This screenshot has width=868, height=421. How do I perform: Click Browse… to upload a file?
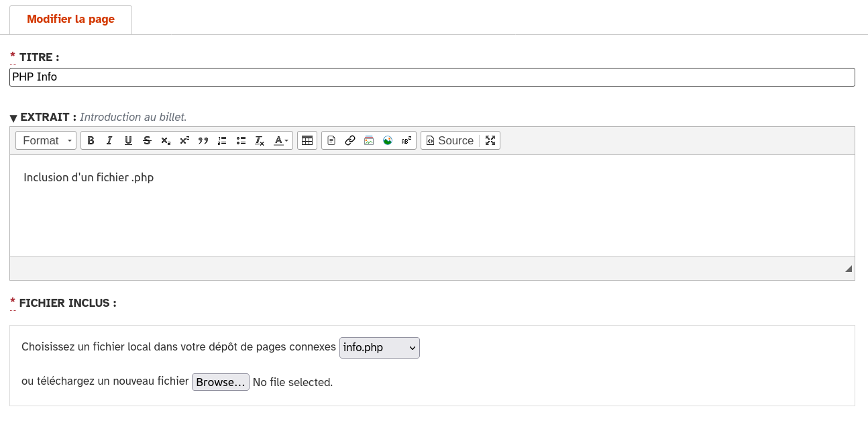click(x=220, y=382)
